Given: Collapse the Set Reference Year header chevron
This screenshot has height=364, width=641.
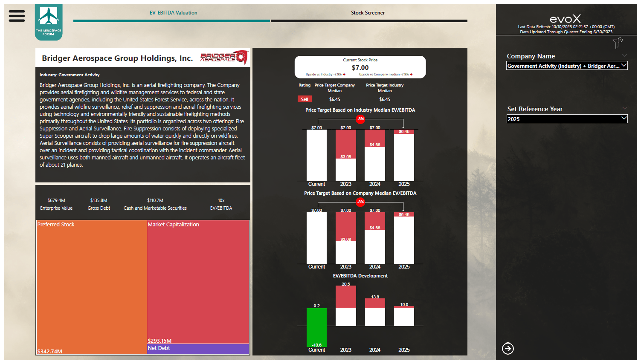Looking at the screenshot, I should pos(624,108).
